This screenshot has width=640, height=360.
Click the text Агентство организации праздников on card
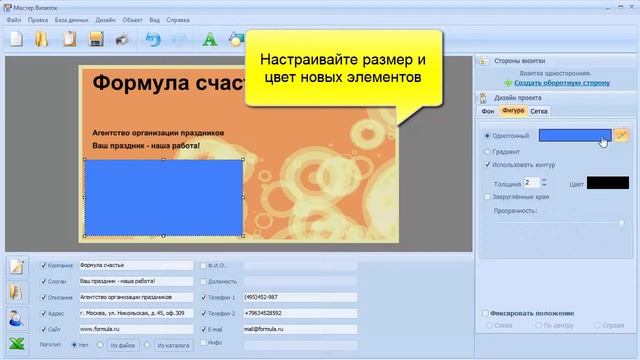(x=158, y=133)
